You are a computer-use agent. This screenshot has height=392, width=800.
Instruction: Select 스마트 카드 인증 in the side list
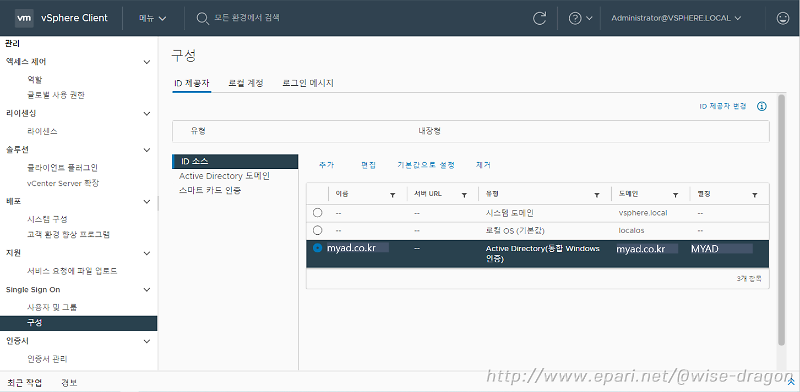(210, 191)
